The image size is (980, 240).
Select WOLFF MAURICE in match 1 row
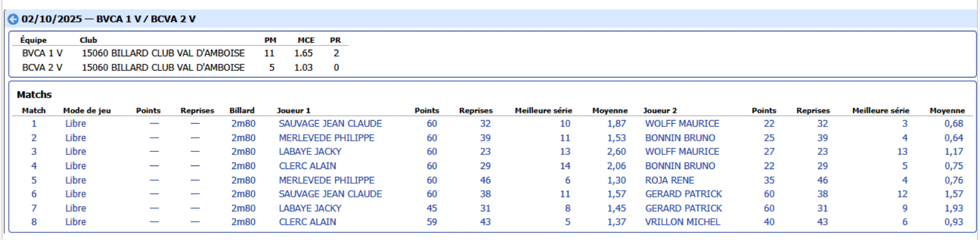[682, 124]
